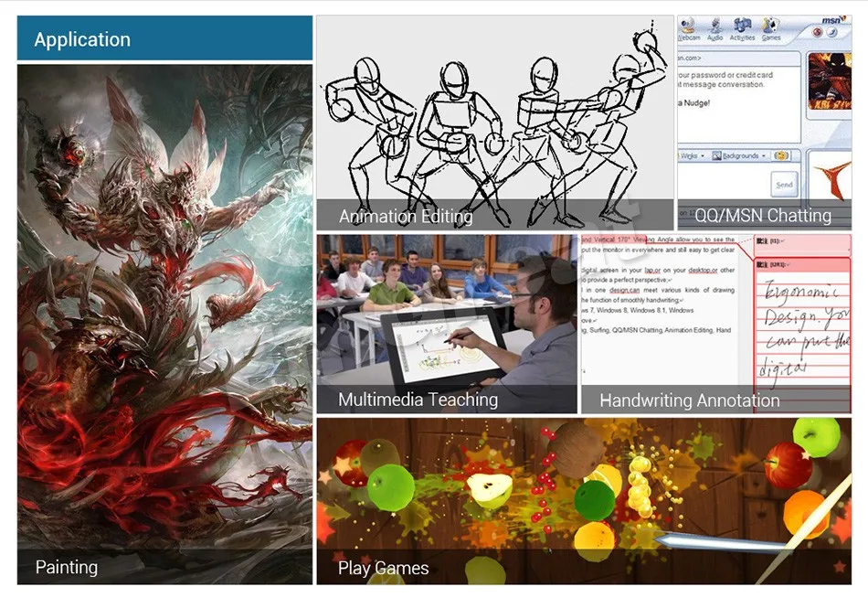The width and height of the screenshot is (868, 608).
Task: Click the 'desktop.or' underlined word in document
Action: coord(703,271)
